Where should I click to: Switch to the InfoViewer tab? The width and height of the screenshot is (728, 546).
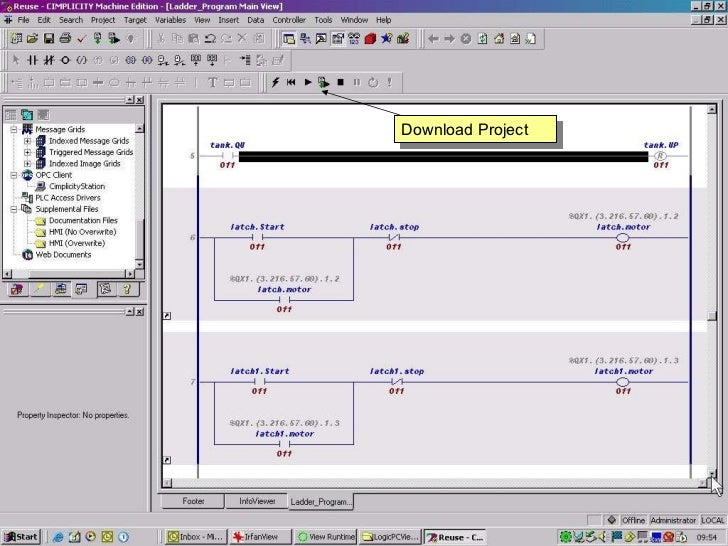pos(257,501)
